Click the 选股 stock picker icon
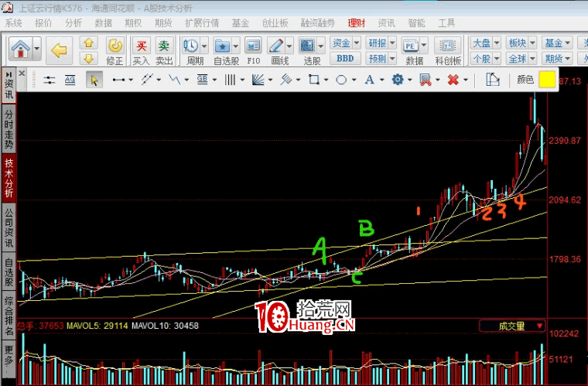 (x=307, y=46)
